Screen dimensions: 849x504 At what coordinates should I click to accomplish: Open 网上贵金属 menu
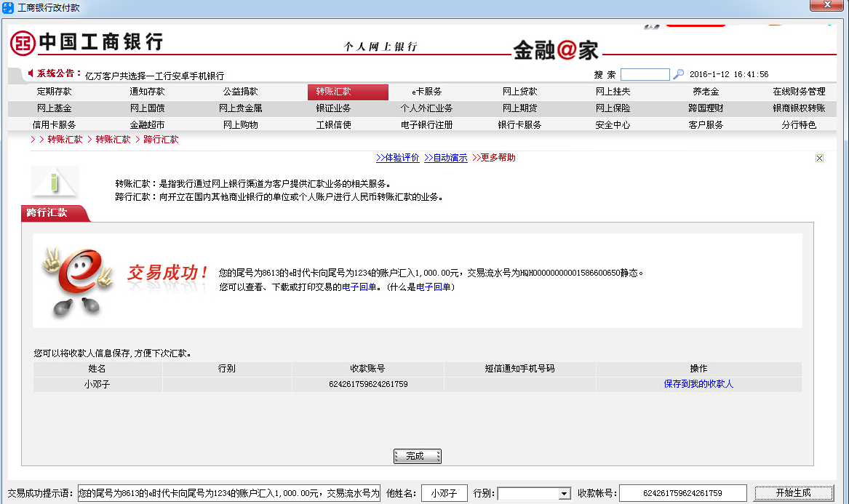click(x=240, y=108)
